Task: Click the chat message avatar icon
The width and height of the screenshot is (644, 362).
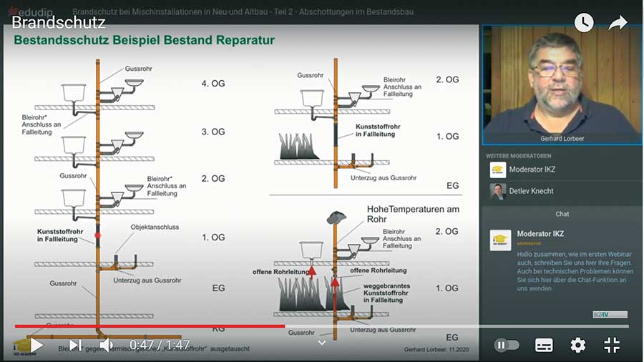Action: pyautogui.click(x=501, y=240)
